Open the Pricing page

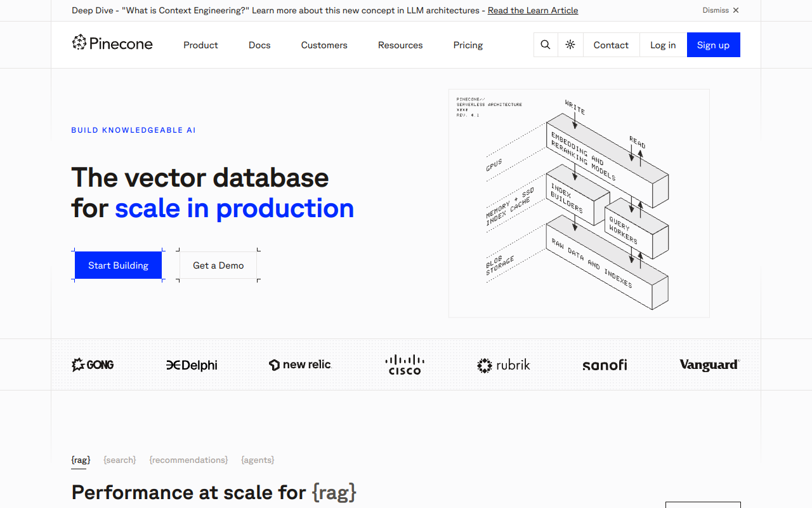(x=468, y=44)
